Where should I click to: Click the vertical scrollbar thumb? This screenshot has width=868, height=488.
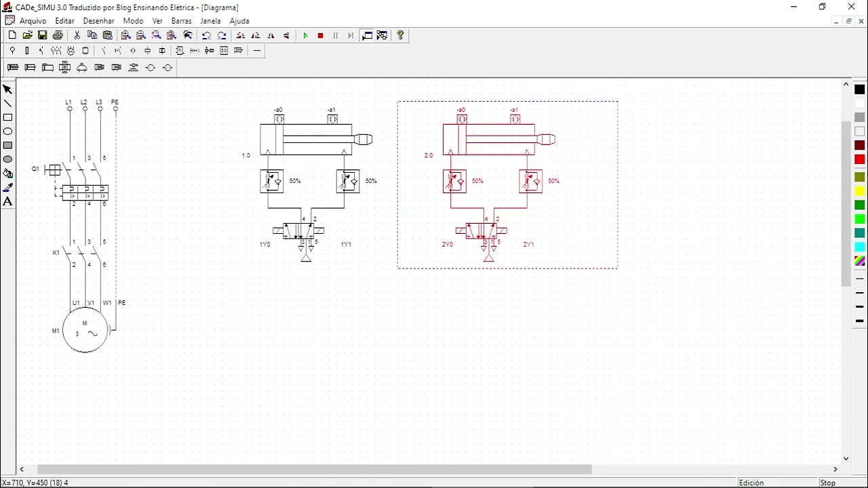pos(846,203)
